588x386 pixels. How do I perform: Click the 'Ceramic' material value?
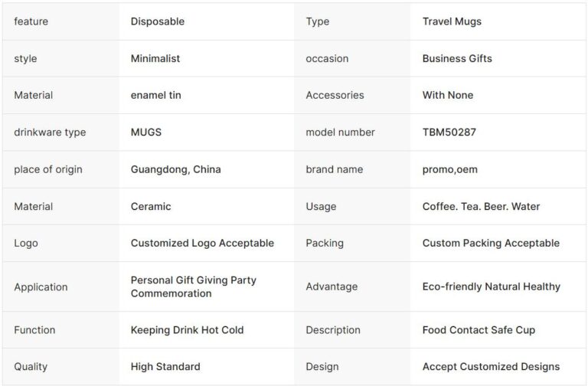coord(151,206)
